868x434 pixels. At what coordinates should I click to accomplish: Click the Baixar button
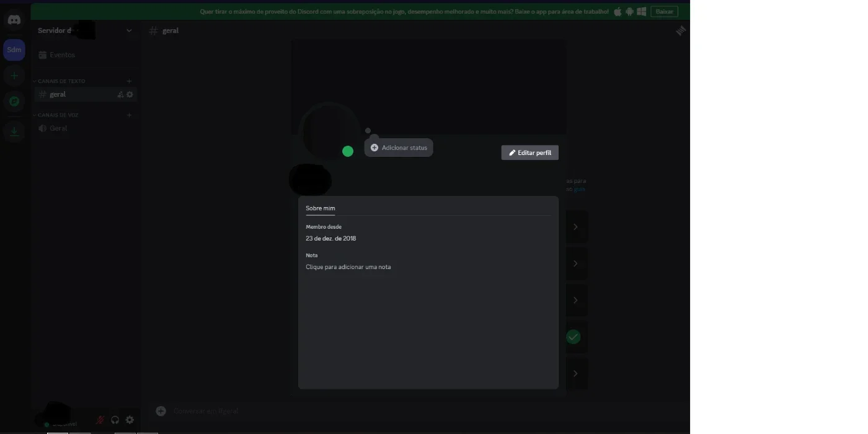click(664, 11)
